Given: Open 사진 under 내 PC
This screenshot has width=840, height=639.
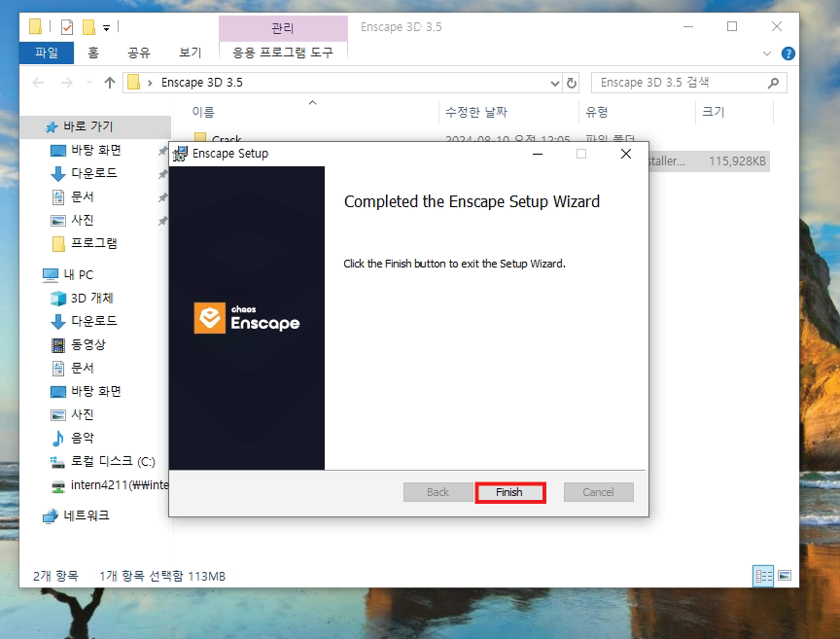Looking at the screenshot, I should pos(82,414).
